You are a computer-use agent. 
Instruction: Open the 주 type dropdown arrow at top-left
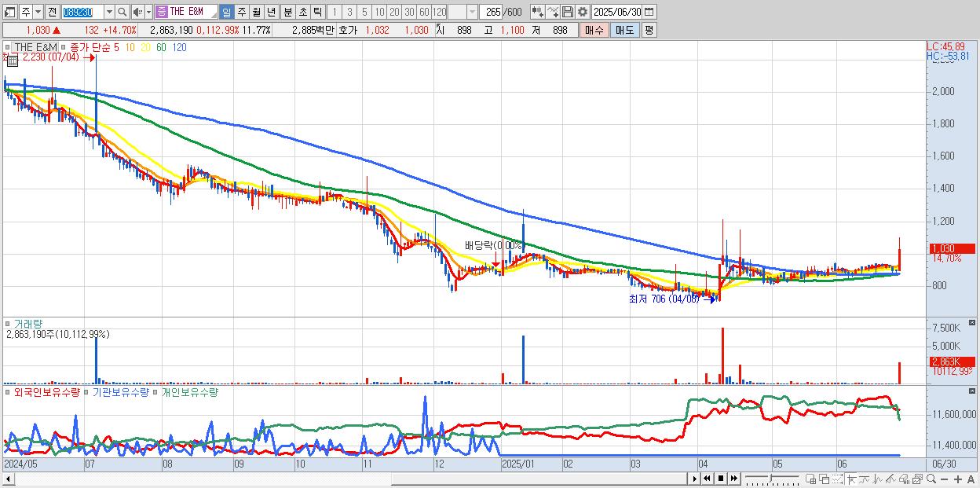click(x=38, y=12)
